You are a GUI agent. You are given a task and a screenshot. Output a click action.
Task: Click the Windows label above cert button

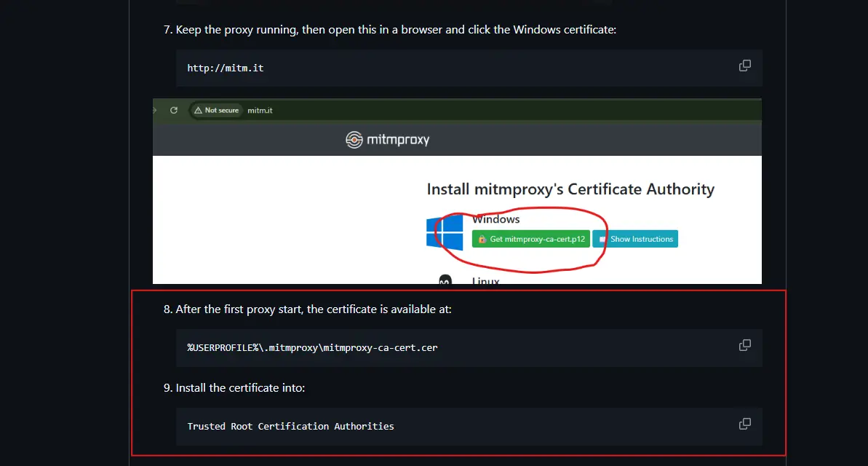coord(496,219)
